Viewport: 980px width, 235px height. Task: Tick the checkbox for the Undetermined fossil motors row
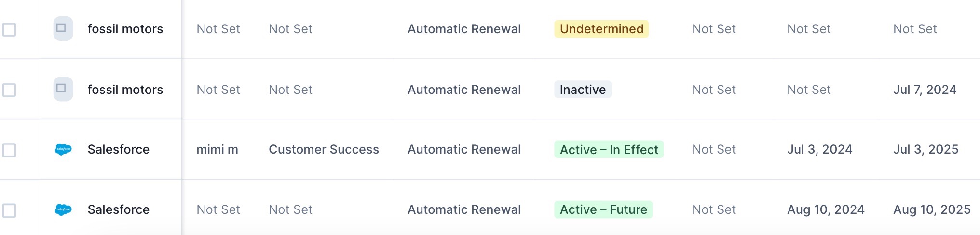pos(9,29)
